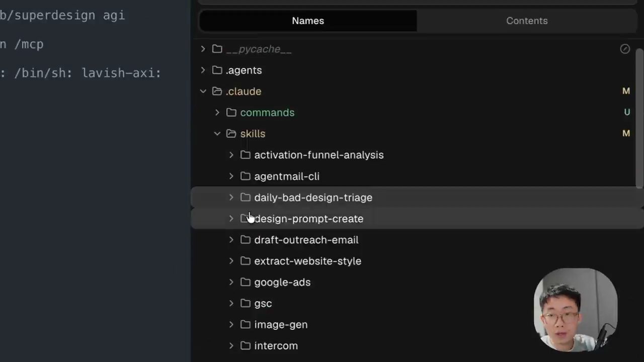Screen dimensions: 644x362
Task: Click the extract-website-style folder icon
Action: click(x=245, y=261)
